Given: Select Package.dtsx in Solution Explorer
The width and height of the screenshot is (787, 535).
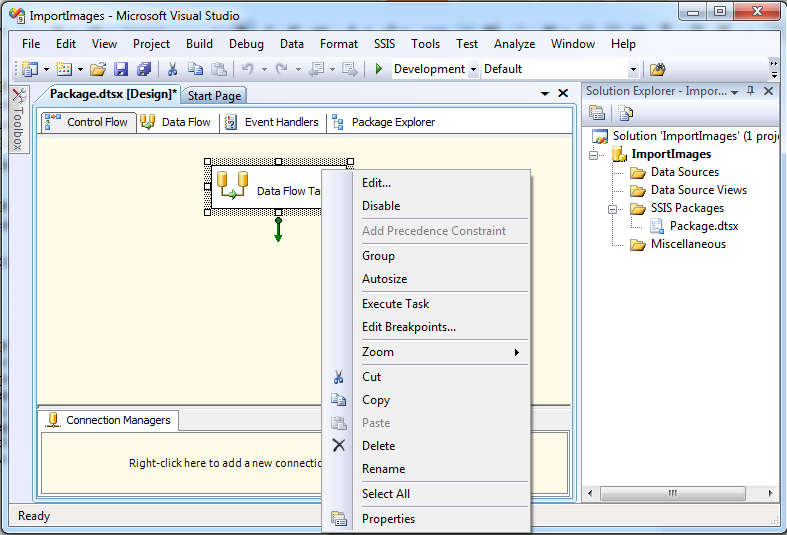Looking at the screenshot, I should (694, 226).
